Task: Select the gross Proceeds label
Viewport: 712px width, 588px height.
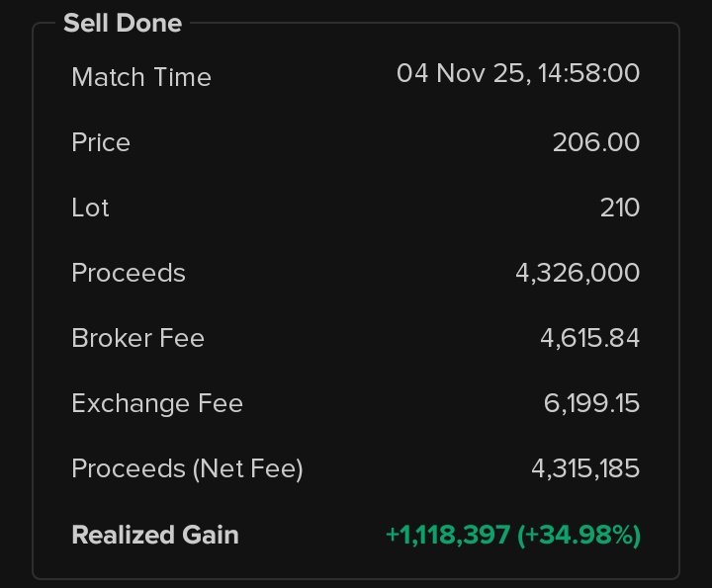Action: [x=129, y=273]
